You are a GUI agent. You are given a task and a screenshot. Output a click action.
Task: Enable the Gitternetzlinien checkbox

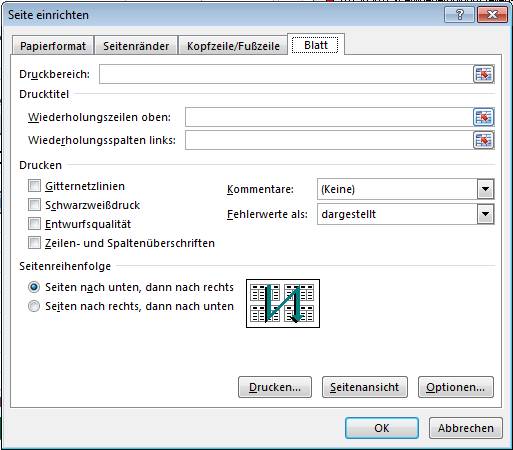(x=34, y=186)
